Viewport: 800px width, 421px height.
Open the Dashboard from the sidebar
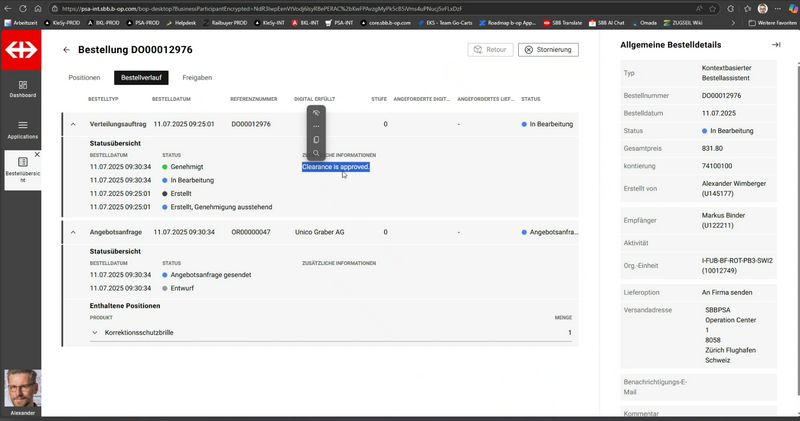22,88
